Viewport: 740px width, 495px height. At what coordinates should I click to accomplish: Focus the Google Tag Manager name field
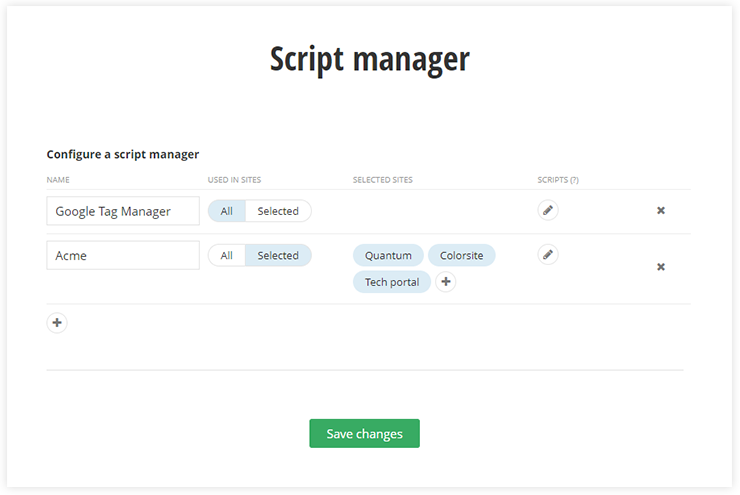[123, 211]
